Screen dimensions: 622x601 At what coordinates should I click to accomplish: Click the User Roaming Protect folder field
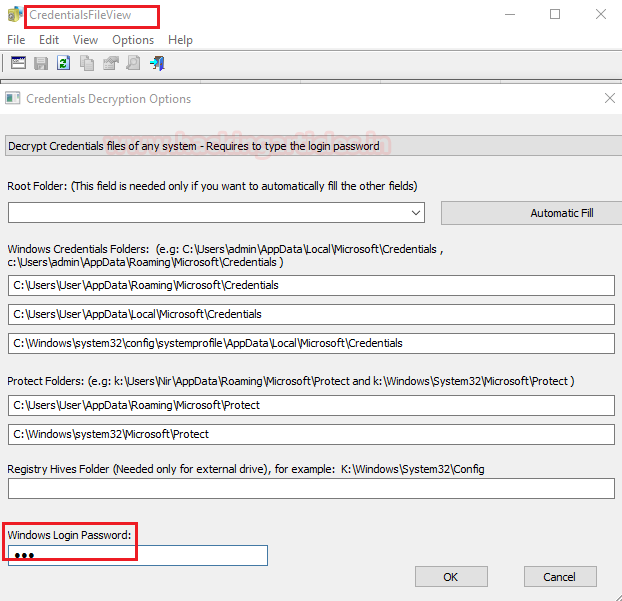(x=311, y=405)
